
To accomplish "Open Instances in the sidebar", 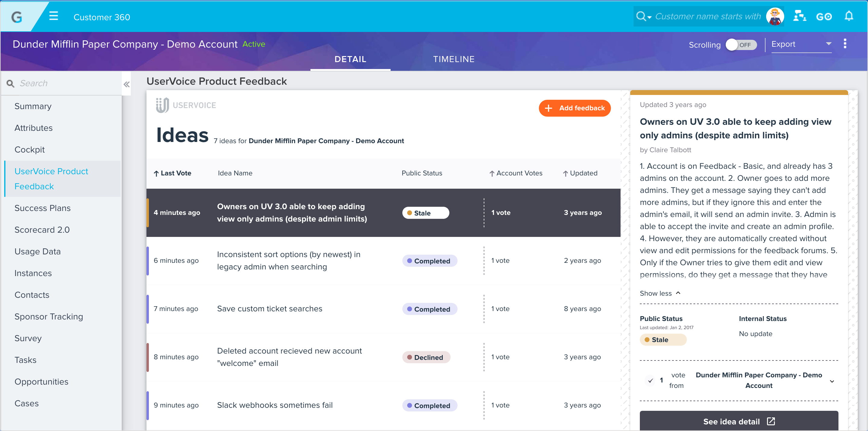I will 33,273.
